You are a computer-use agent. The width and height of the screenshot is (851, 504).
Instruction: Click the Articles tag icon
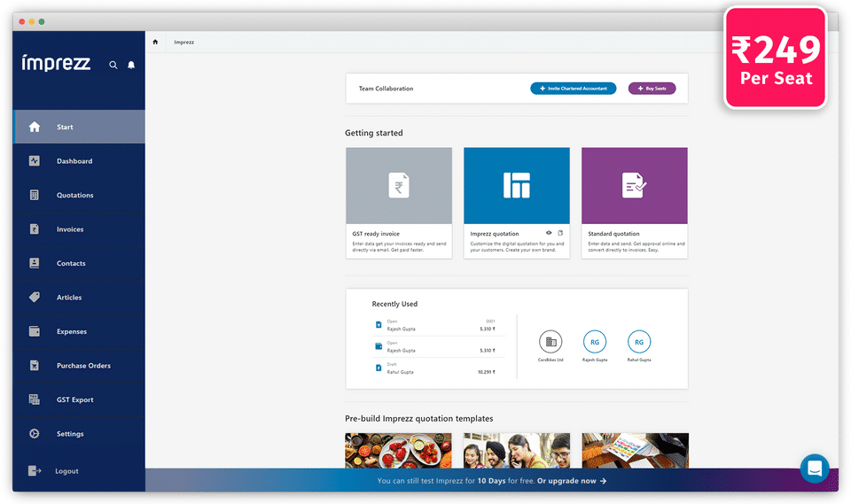point(35,297)
